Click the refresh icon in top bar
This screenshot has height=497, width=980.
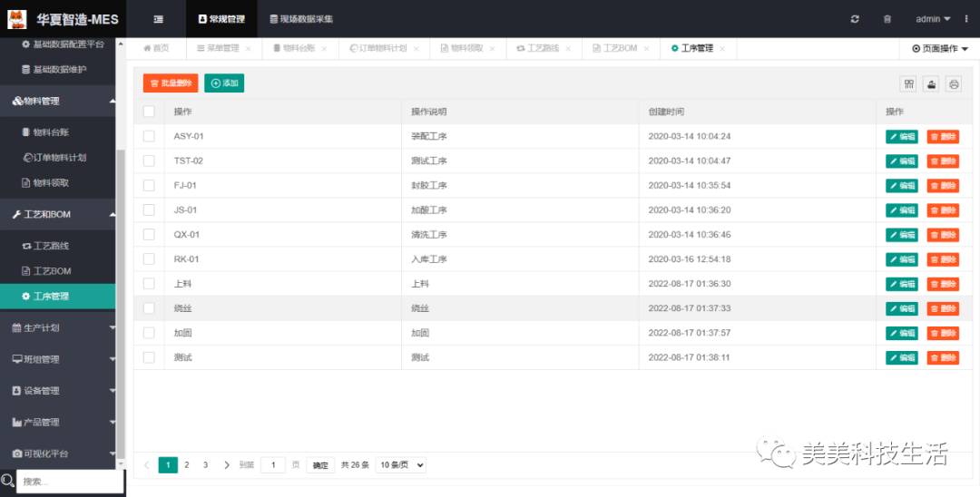(855, 19)
